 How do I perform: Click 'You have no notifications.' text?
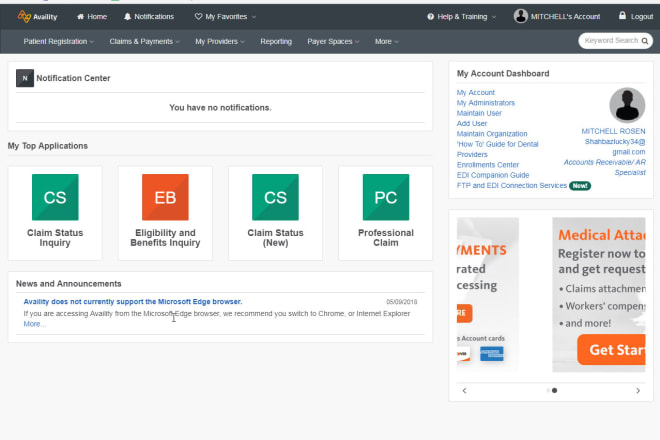220,107
